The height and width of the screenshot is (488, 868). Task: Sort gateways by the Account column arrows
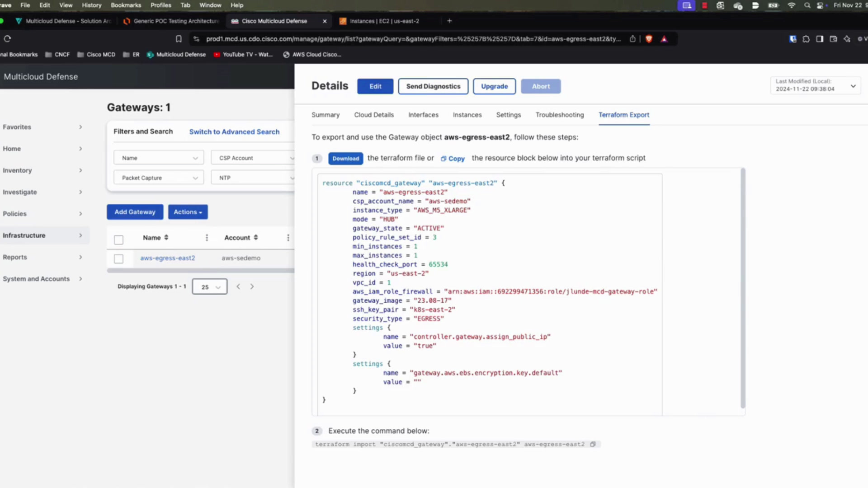(256, 238)
